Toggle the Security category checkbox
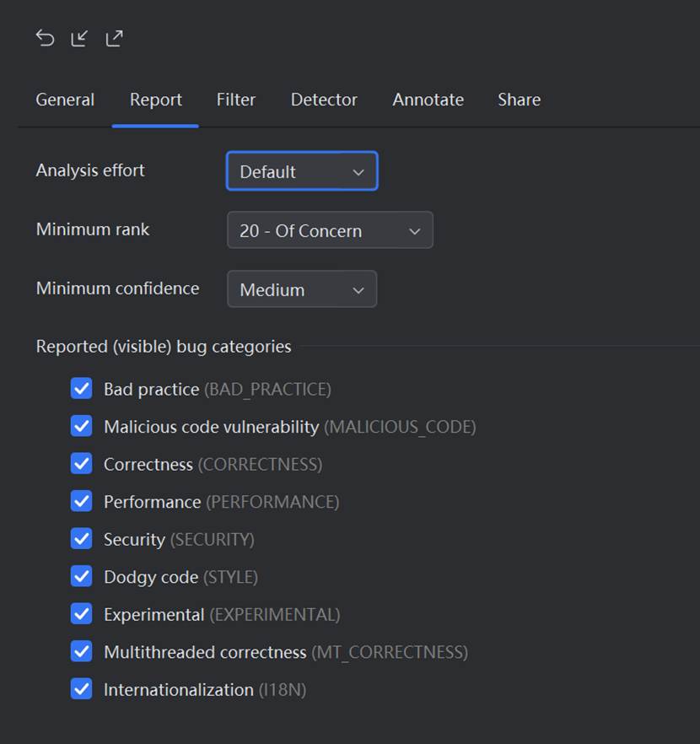This screenshot has height=744, width=700. pyautogui.click(x=82, y=538)
